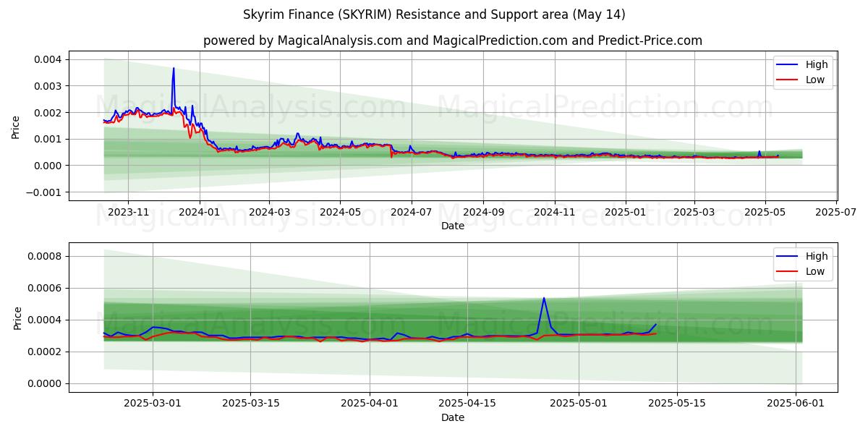Click the '2025-05-15' date tick label
This screenshot has height=434, width=868.
(677, 404)
